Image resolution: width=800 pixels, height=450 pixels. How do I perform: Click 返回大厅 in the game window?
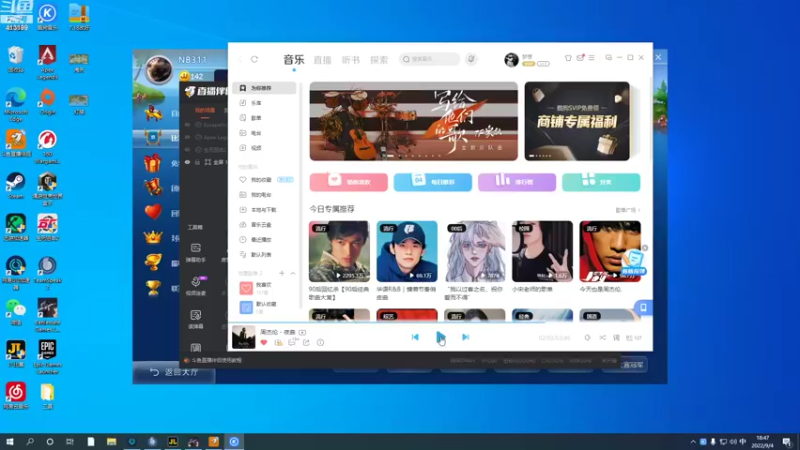[x=174, y=372]
